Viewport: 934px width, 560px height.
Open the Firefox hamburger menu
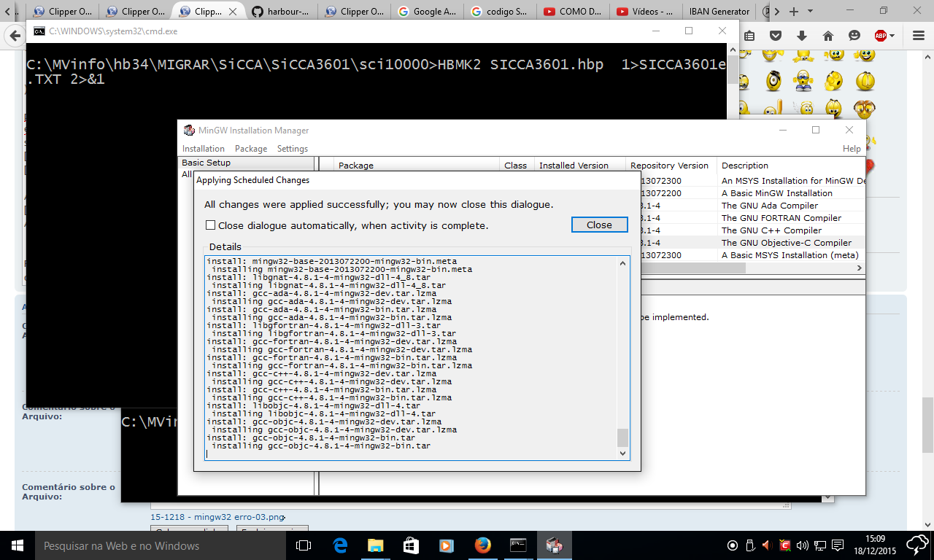tap(917, 36)
